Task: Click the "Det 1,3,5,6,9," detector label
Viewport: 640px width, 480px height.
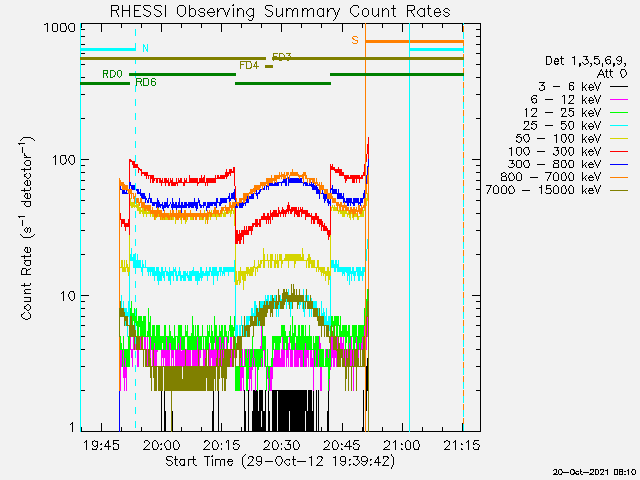Action: (x=586, y=61)
